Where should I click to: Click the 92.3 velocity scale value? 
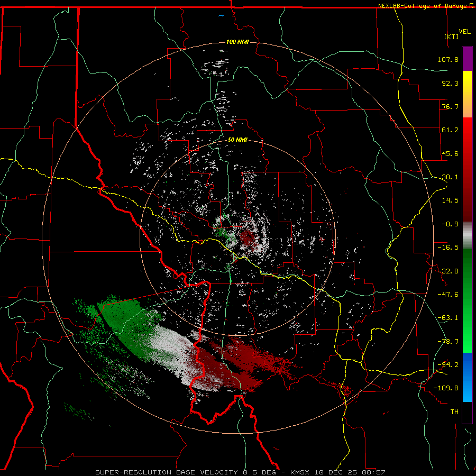pos(450,83)
